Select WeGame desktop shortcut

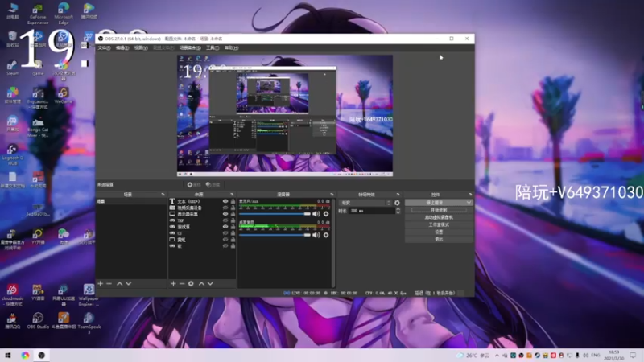tap(64, 95)
